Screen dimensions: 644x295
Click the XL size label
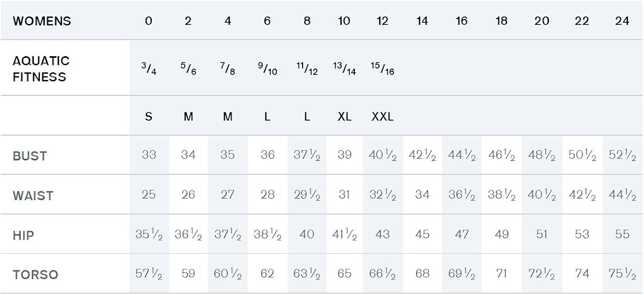click(344, 117)
